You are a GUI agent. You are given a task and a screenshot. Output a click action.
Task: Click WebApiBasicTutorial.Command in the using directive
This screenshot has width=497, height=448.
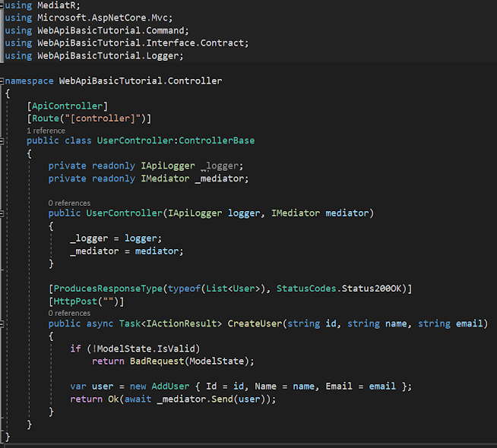coord(111,30)
